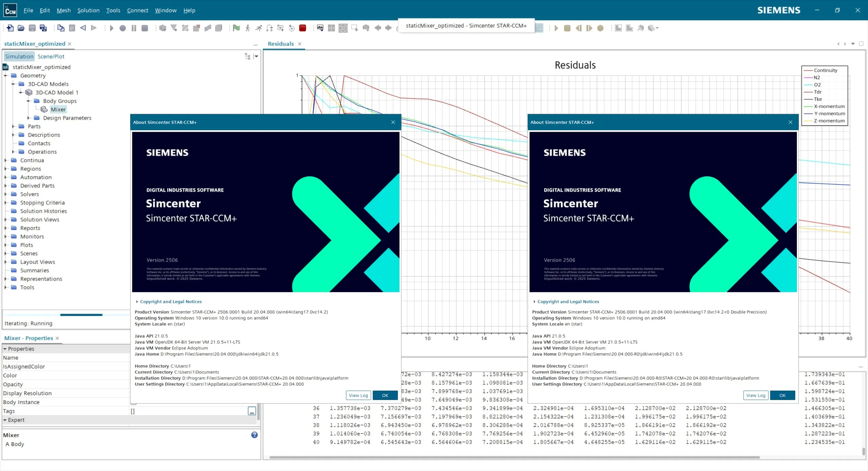The image size is (868, 471).
Task: Open the Mesh menu
Action: 63,10
